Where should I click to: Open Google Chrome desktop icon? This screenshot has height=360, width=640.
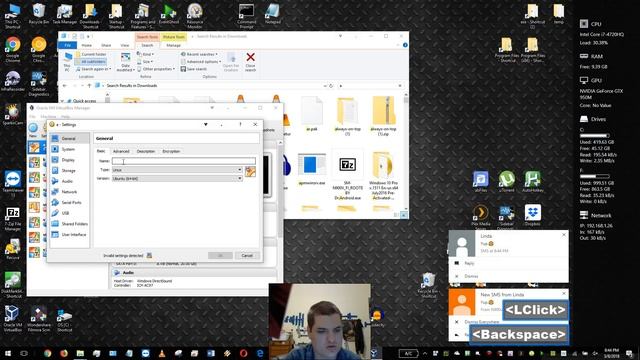tap(13, 49)
